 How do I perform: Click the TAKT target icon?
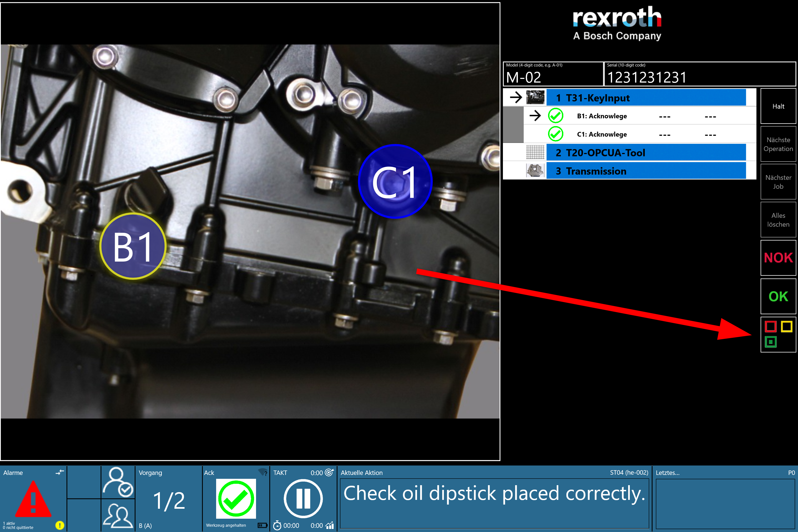[329, 472]
